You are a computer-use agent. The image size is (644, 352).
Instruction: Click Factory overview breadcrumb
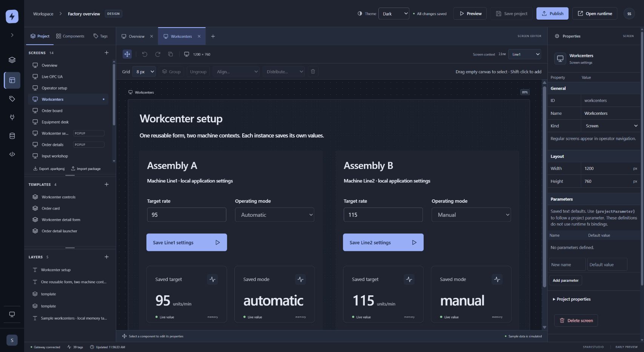point(84,14)
